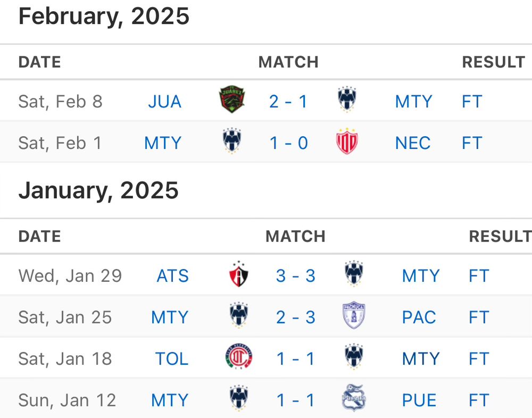Click FT result for Sun, Jan 12
This screenshot has height=418, width=532.
click(479, 400)
